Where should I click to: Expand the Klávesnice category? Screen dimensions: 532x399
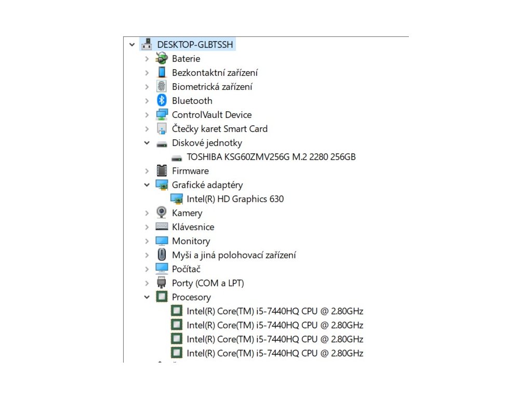coord(147,227)
